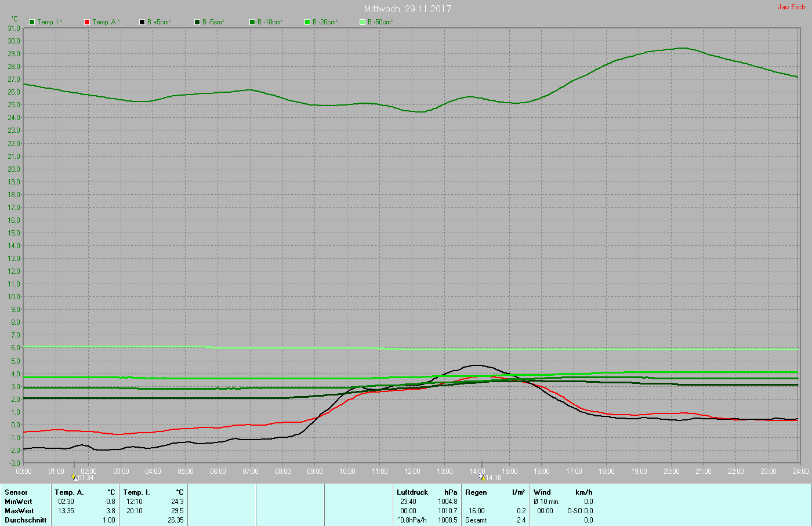Click the B -5cm legend color box
Viewport: 812px width, 526px height.
point(197,22)
